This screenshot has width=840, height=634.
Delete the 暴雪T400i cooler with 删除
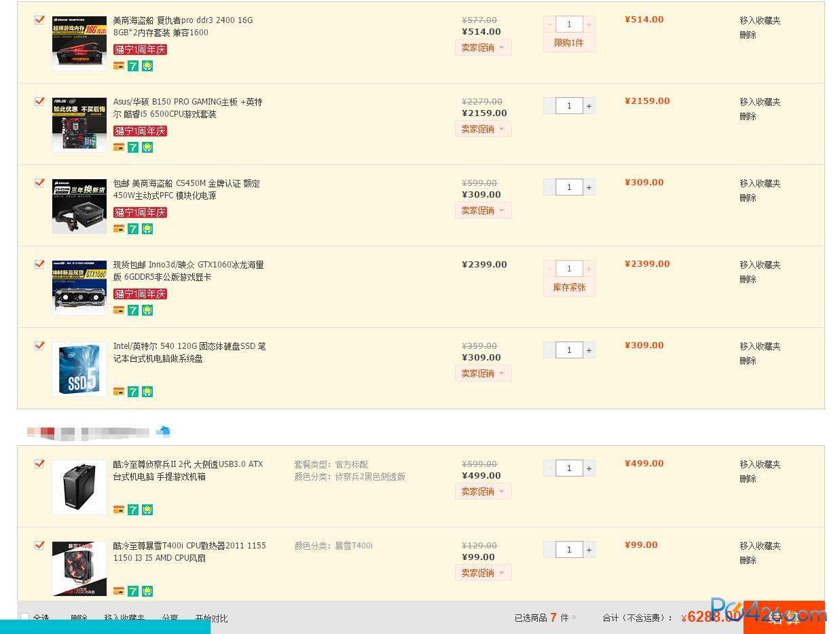pos(748,560)
